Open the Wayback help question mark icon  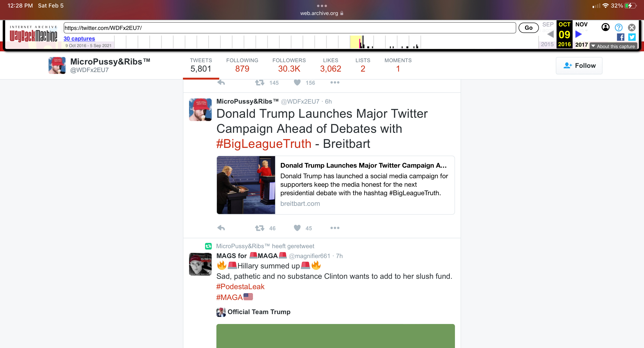pyautogui.click(x=619, y=27)
